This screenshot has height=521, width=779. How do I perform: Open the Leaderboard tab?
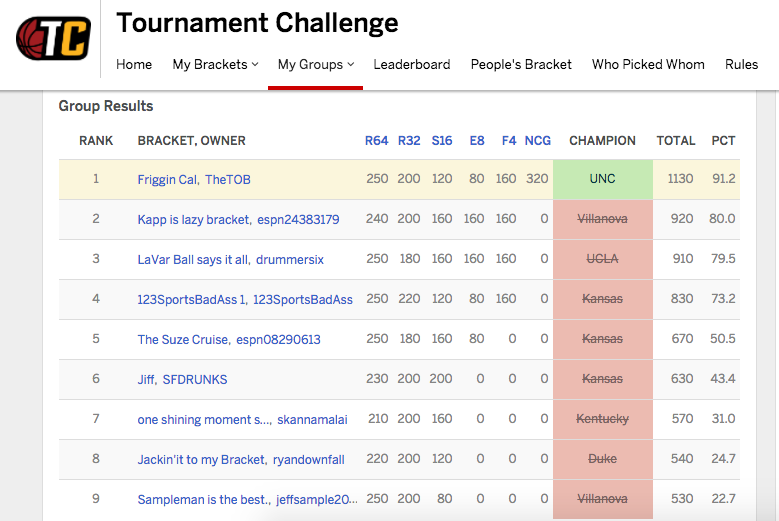point(412,64)
